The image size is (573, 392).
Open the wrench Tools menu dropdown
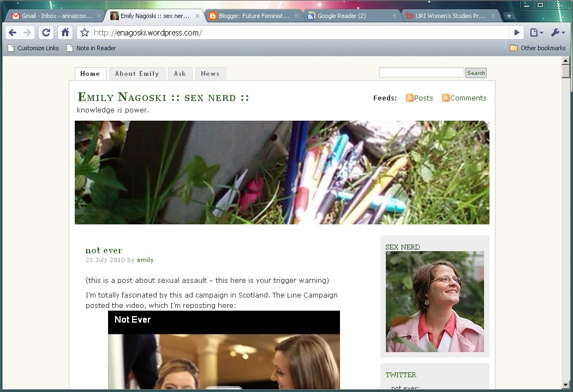pyautogui.click(x=558, y=33)
